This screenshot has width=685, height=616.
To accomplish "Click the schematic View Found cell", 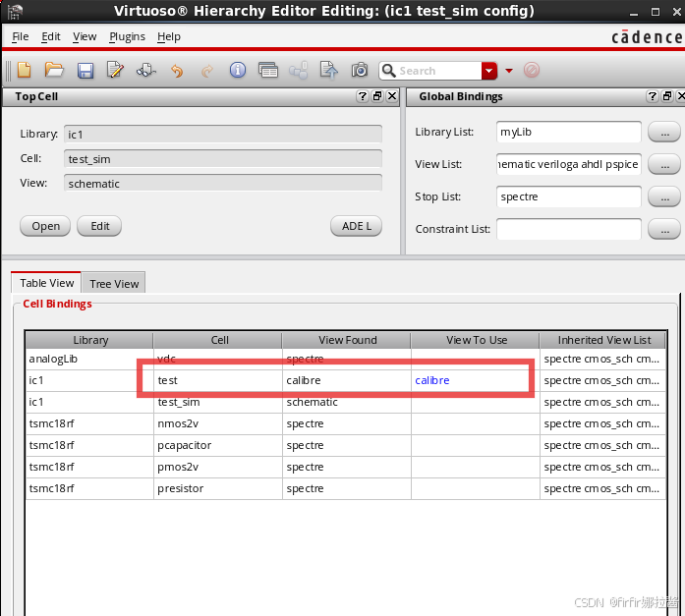I will click(x=347, y=402).
